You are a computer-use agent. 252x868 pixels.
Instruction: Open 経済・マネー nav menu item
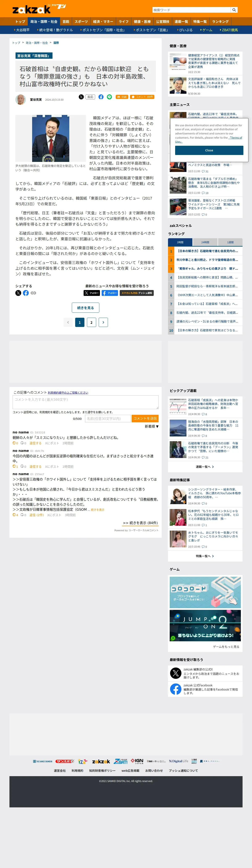coord(103,22)
